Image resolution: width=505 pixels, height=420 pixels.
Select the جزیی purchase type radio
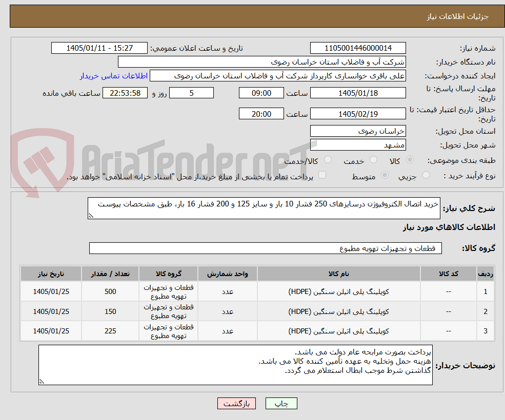(x=426, y=175)
